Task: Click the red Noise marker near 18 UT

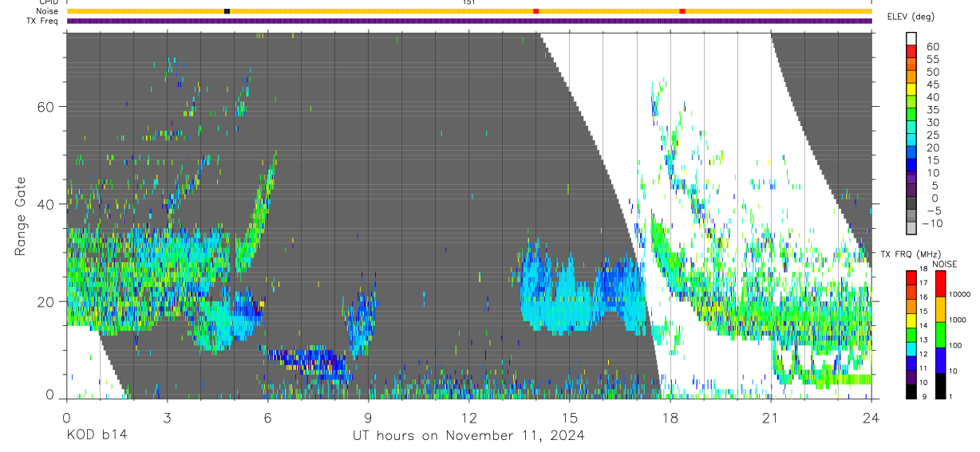Action: point(682,11)
